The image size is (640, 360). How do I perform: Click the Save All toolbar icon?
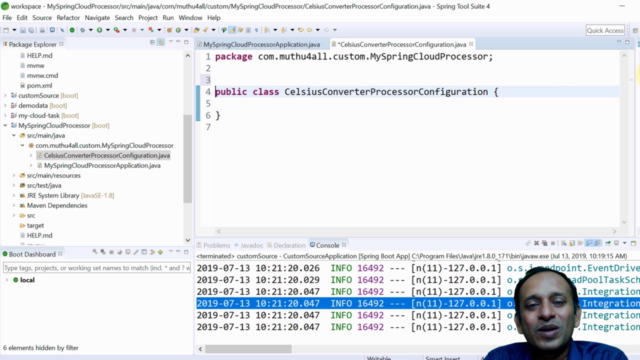click(31, 30)
